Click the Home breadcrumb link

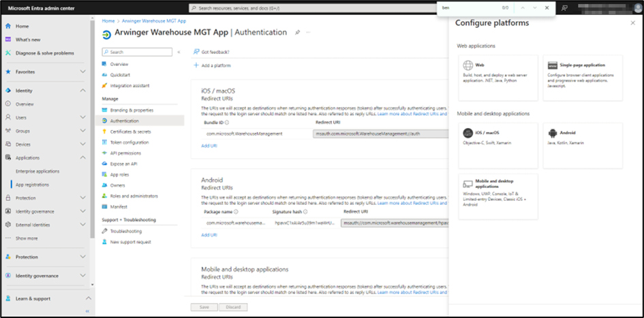click(x=108, y=21)
